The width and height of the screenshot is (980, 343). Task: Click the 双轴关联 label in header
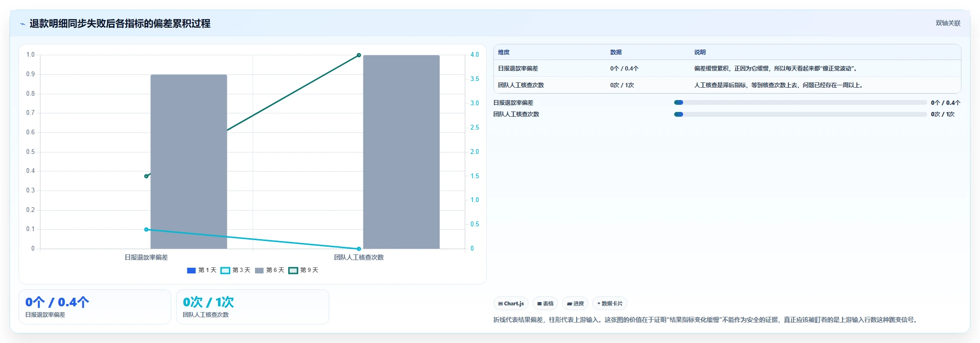(948, 23)
